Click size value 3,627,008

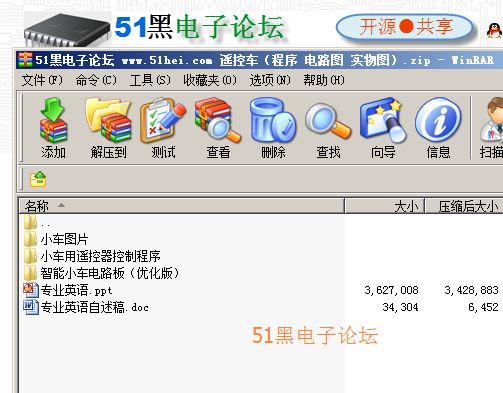[x=391, y=290]
